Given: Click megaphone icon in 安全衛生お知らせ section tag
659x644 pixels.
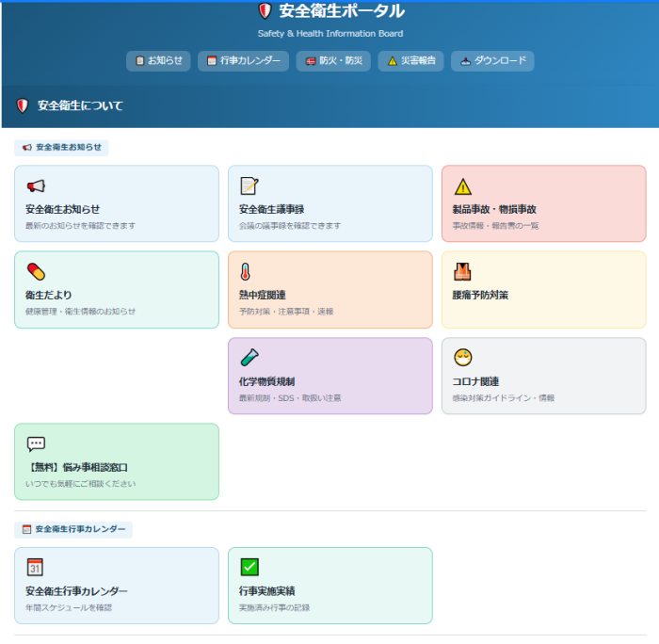Looking at the screenshot, I should (27, 148).
